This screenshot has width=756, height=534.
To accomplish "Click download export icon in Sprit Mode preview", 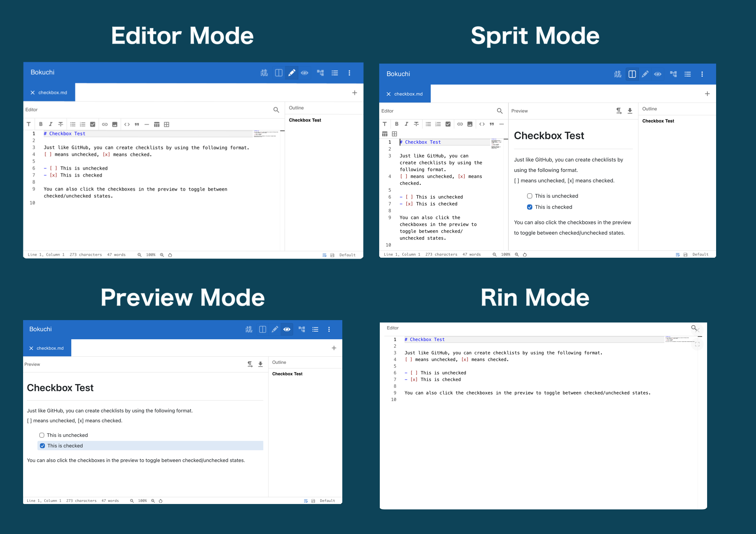I will point(630,111).
